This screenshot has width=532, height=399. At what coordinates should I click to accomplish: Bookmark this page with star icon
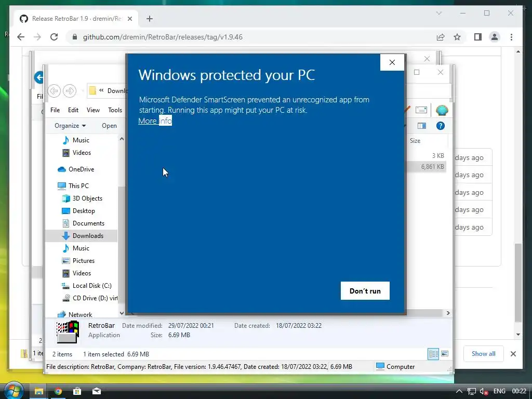(x=457, y=37)
